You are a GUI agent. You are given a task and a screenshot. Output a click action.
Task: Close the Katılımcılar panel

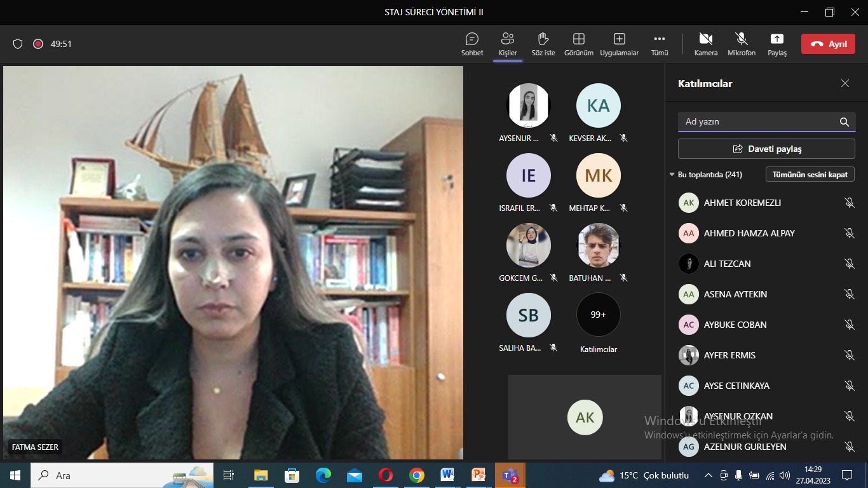click(845, 83)
